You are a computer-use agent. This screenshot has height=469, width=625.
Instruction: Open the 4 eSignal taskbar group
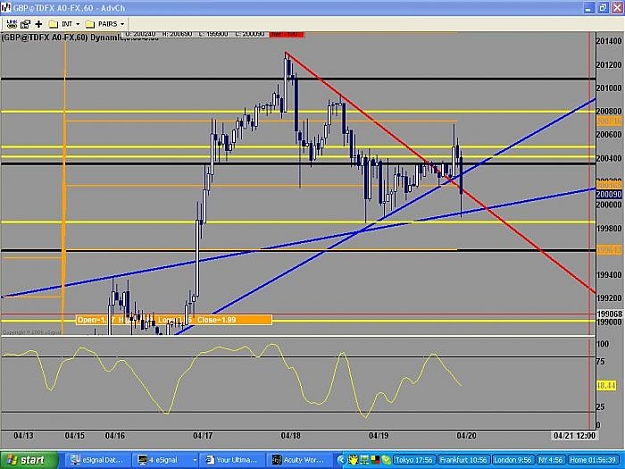tap(163, 460)
